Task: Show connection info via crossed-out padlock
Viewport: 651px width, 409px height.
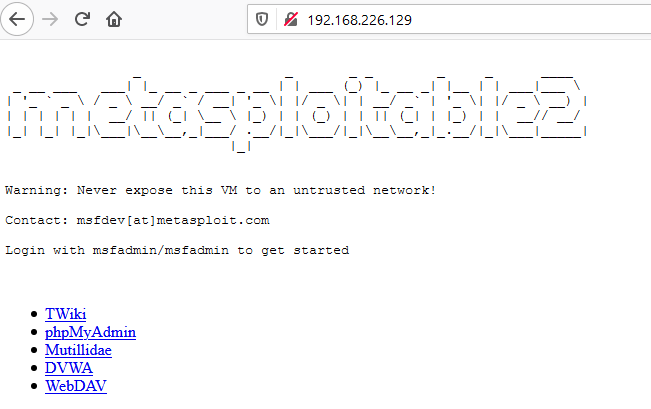Action: 291,19
